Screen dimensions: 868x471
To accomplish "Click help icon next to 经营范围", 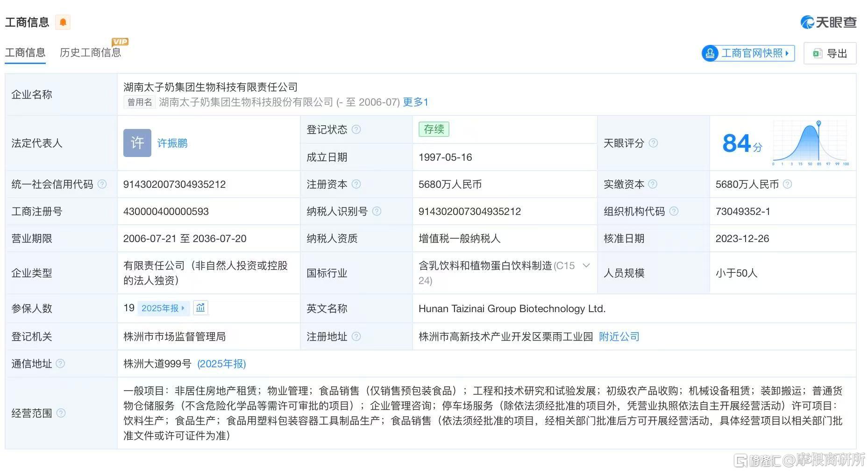I will tap(61, 413).
